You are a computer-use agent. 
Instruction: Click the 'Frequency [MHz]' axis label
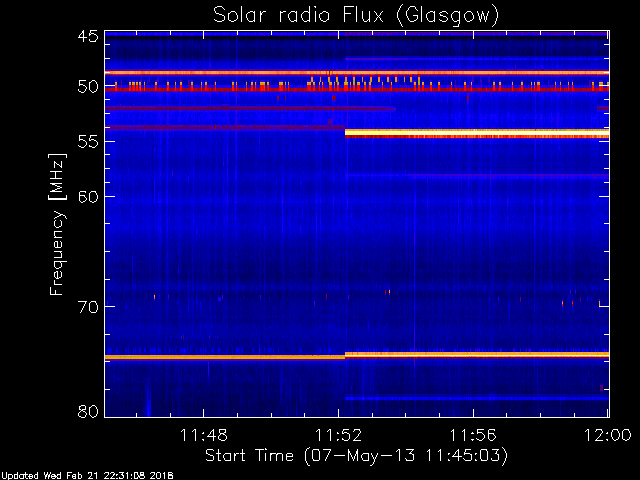pyautogui.click(x=57, y=224)
